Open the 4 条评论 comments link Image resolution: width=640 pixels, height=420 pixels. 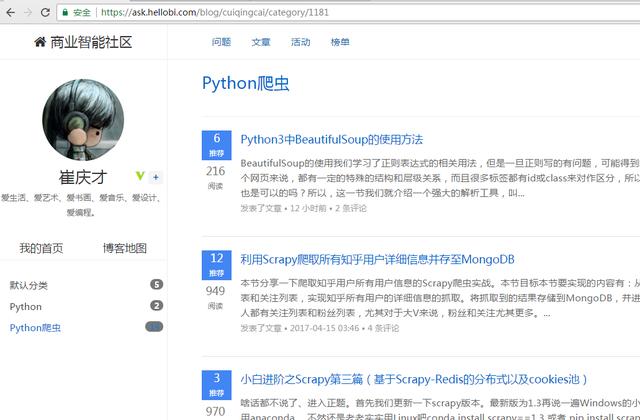[x=383, y=328]
